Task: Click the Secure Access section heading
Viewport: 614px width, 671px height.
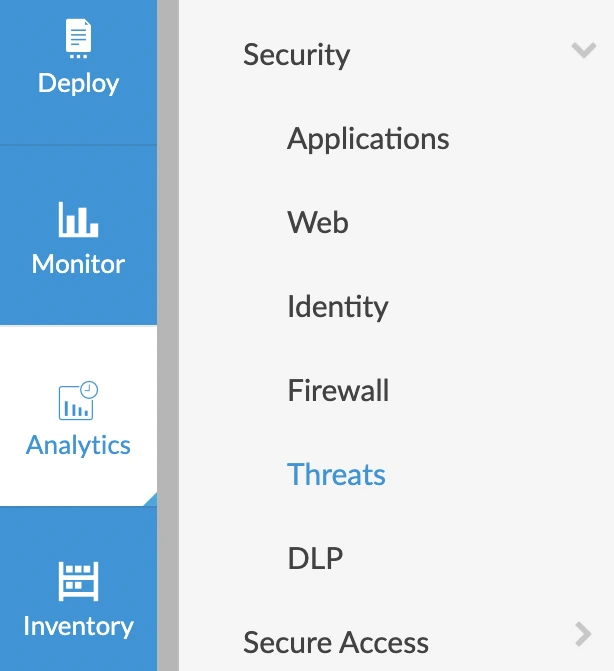Action: point(335,642)
